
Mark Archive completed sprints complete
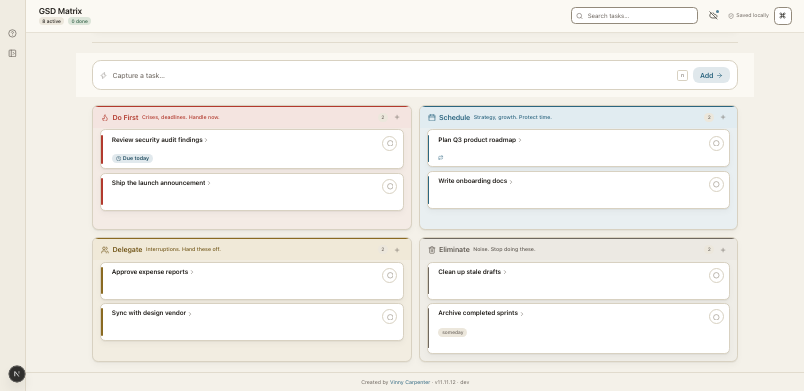click(716, 317)
